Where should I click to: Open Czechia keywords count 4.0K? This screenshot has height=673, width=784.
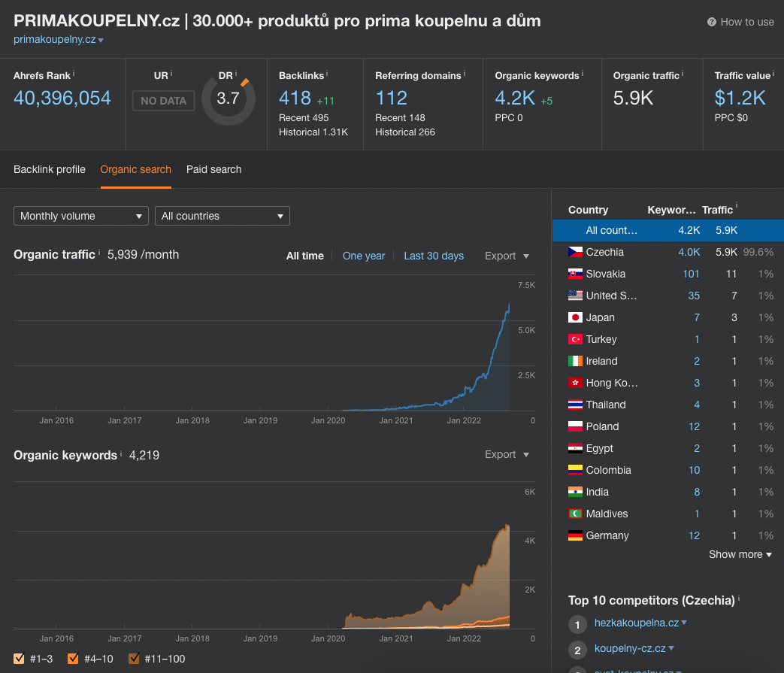(x=689, y=252)
